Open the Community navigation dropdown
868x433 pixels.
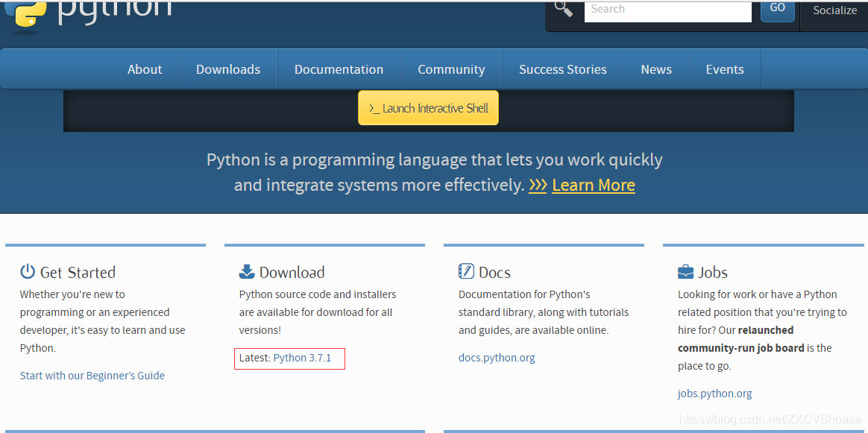coord(451,69)
